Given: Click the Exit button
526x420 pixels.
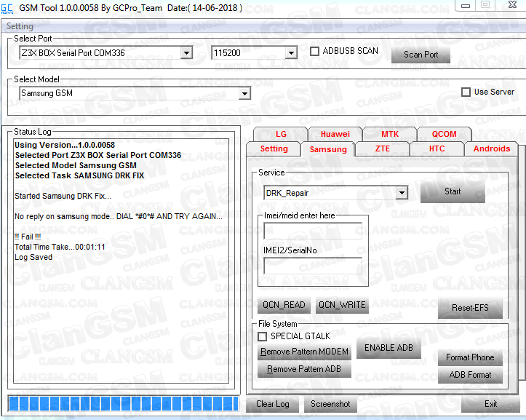Looking at the screenshot, I should coord(490,404).
